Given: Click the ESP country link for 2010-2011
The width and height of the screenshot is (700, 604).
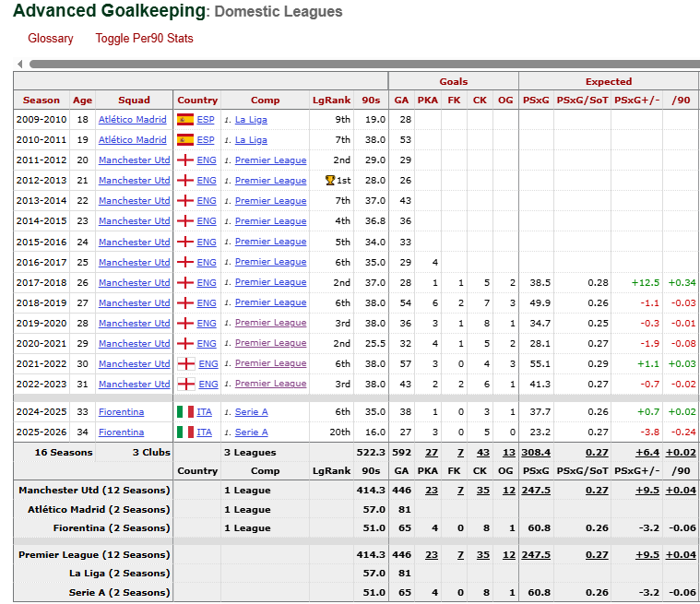Looking at the screenshot, I should point(206,140).
